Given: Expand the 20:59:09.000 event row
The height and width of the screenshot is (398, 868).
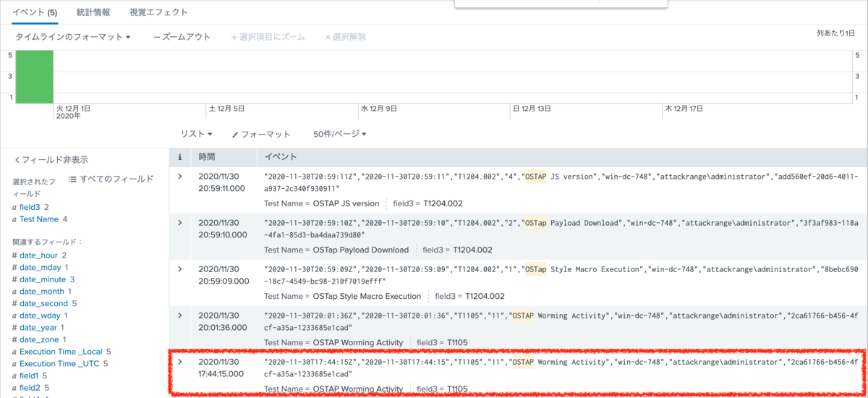Looking at the screenshot, I should (180, 268).
